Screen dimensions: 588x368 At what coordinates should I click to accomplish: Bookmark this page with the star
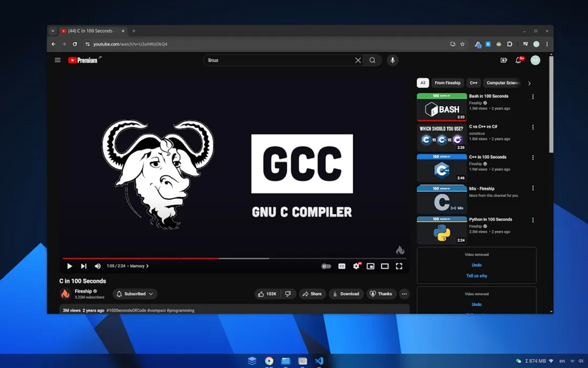tap(463, 44)
